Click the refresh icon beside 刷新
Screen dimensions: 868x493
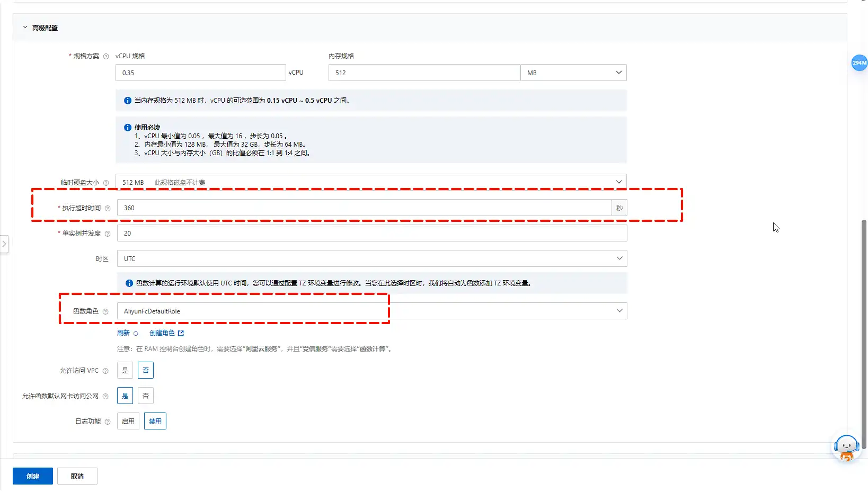coord(136,333)
